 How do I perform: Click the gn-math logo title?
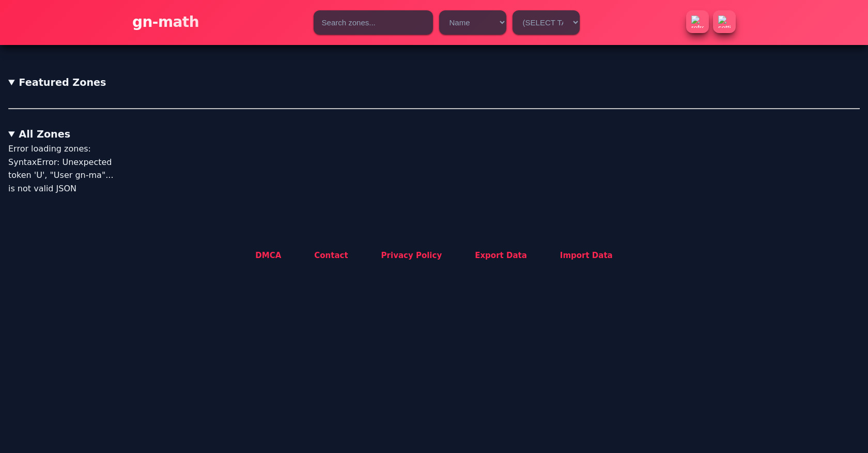[x=165, y=22]
